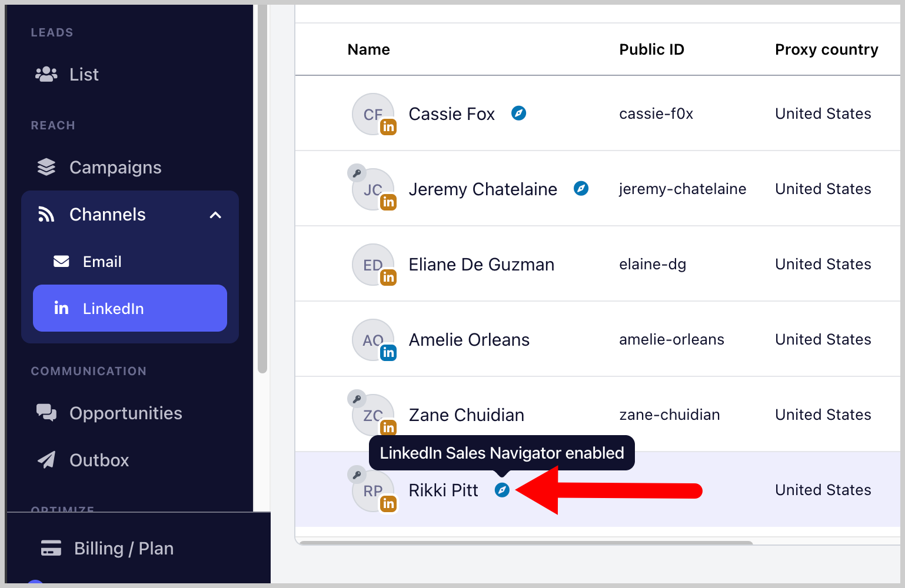Click the key badge on Rikki Pitt's avatar
This screenshot has height=588, width=905.
357,474
